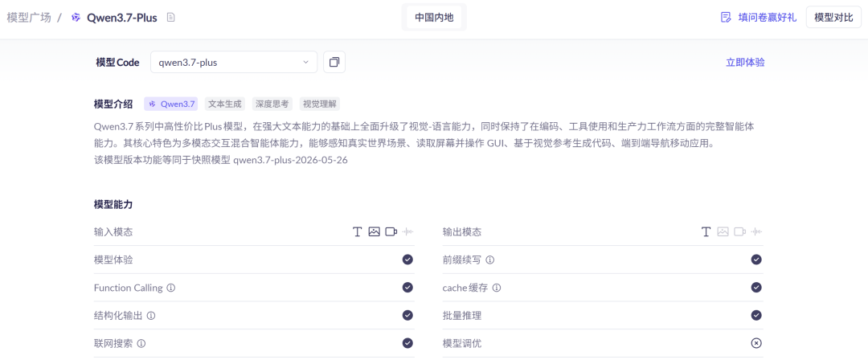Click the info icon next to 前缀续写
Image resolution: width=868 pixels, height=364 pixels.
(x=490, y=260)
